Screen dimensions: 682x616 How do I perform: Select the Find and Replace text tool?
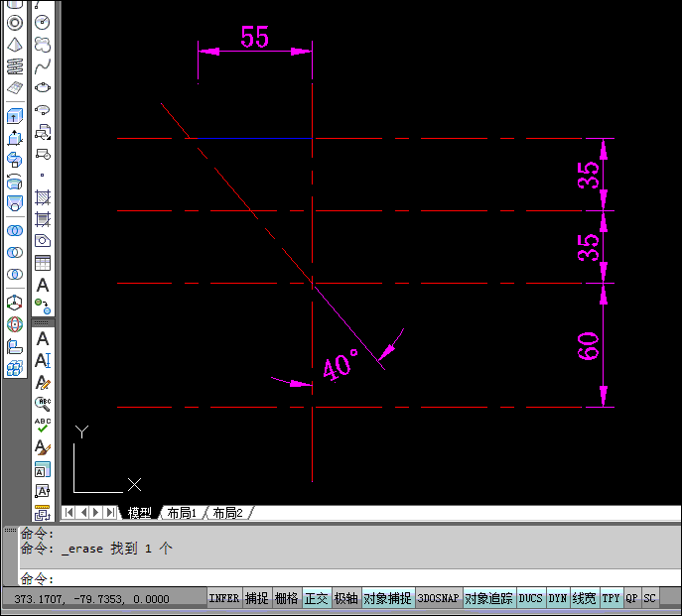tap(43, 404)
